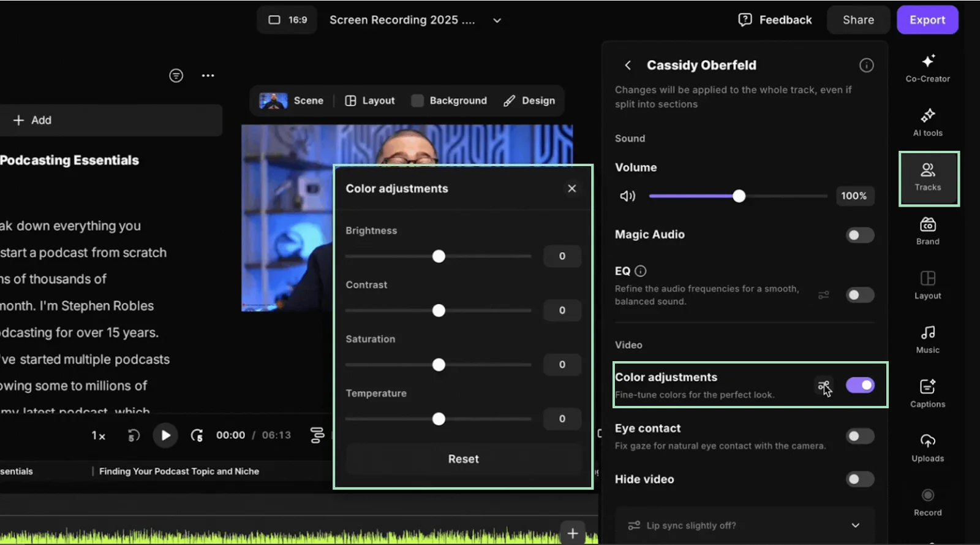The width and height of the screenshot is (980, 545).
Task: Click the volume 100% field
Action: tap(854, 196)
